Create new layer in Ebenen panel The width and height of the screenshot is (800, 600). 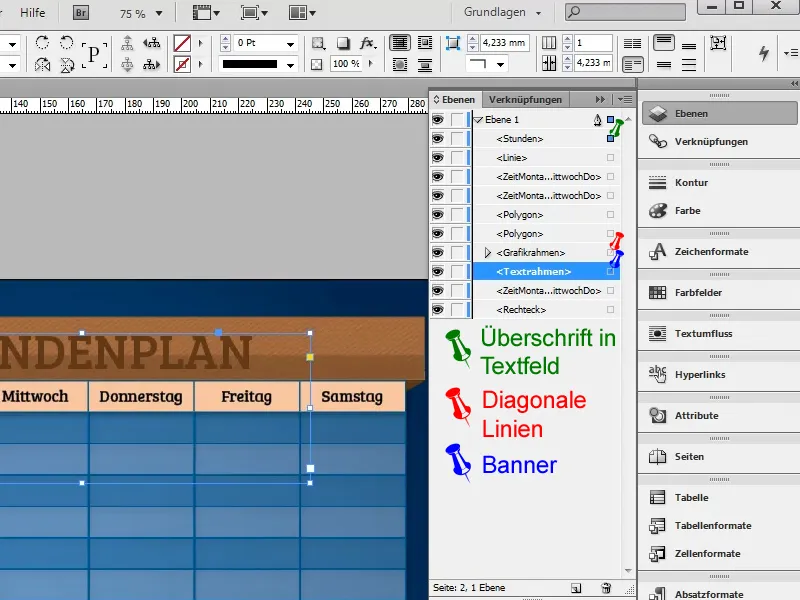pyautogui.click(x=576, y=588)
